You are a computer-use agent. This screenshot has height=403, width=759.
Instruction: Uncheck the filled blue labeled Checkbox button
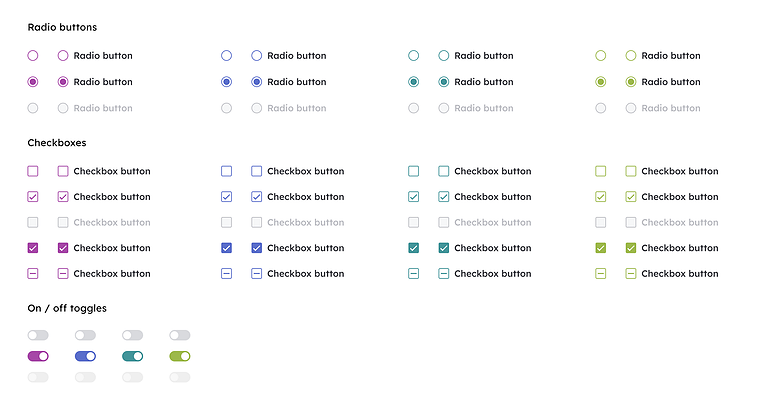click(257, 248)
